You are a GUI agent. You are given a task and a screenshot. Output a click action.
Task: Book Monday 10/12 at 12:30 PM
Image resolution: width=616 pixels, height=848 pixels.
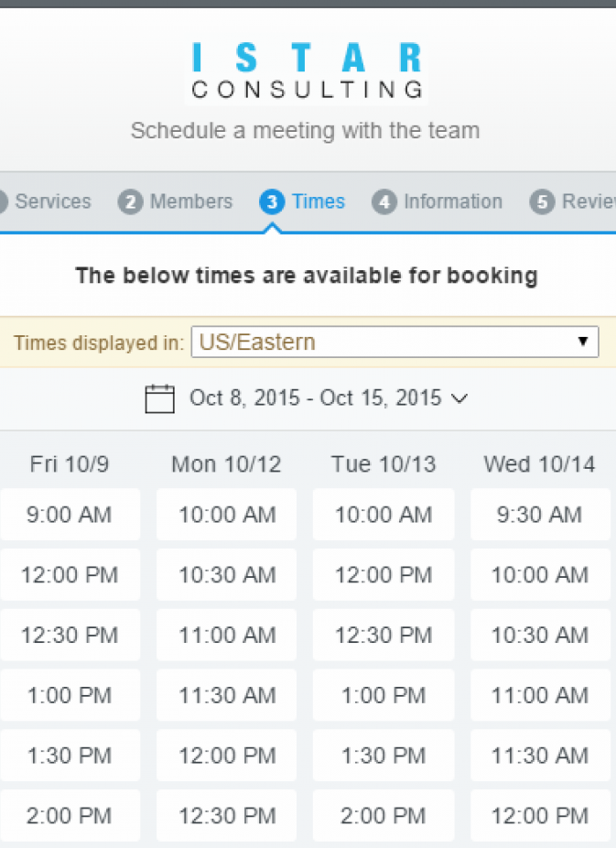click(x=226, y=815)
